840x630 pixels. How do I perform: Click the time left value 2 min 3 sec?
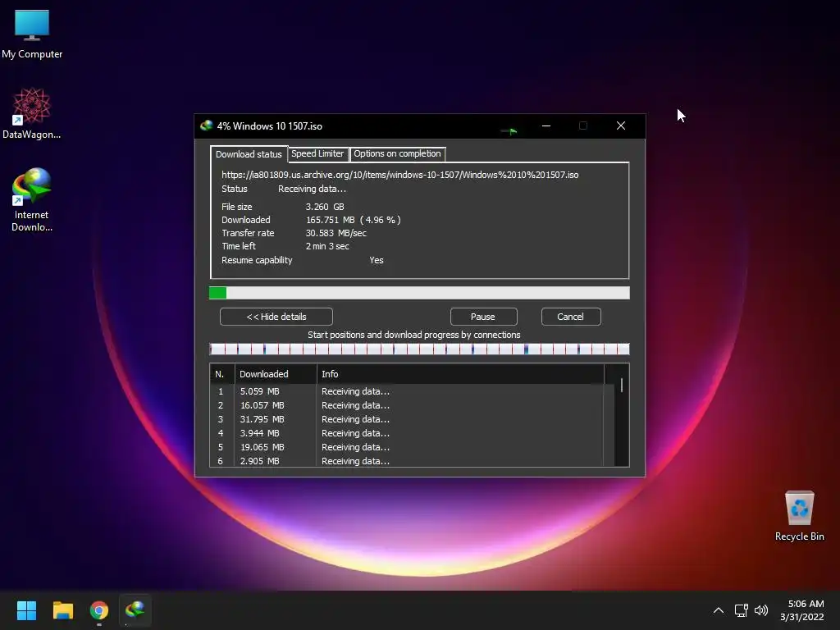pos(327,246)
